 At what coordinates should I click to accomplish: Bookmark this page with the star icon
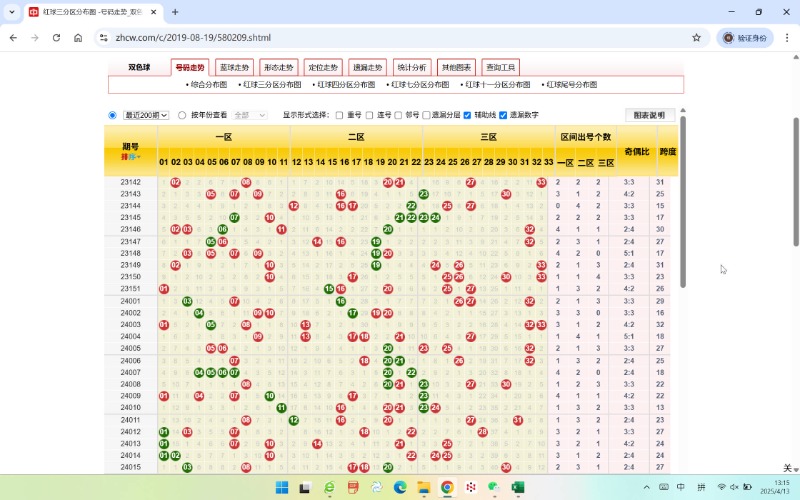(696, 37)
